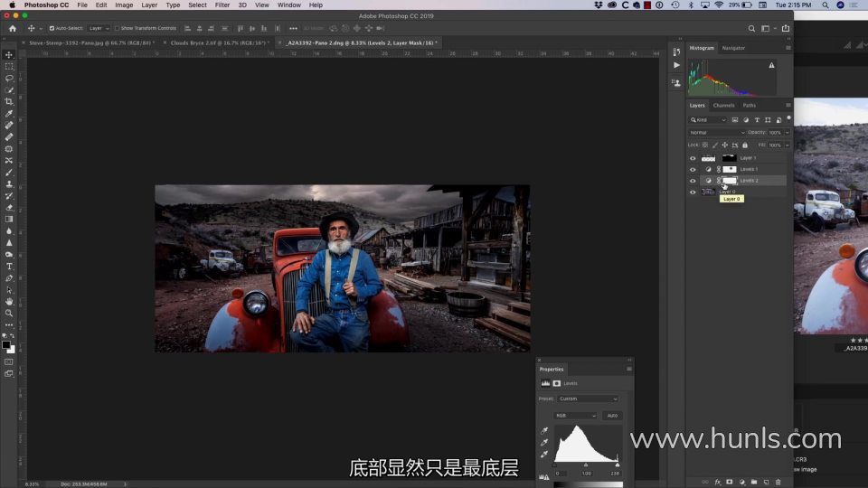
Task: Switch to the Navigator tab
Action: pos(733,48)
